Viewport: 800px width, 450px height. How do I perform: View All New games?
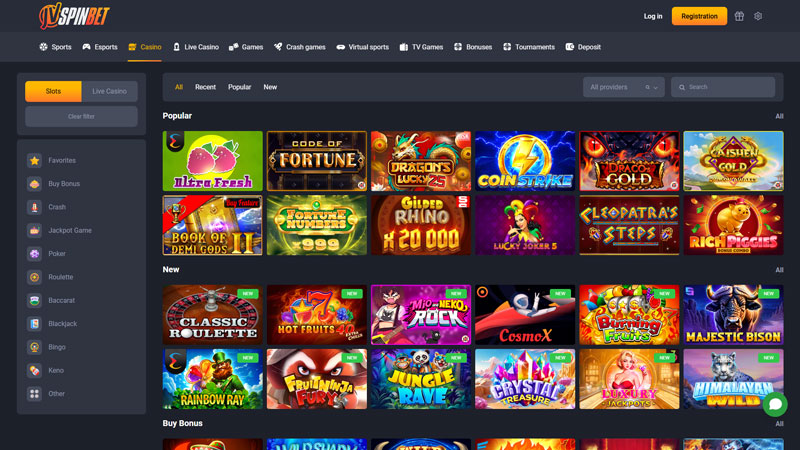[x=779, y=270]
